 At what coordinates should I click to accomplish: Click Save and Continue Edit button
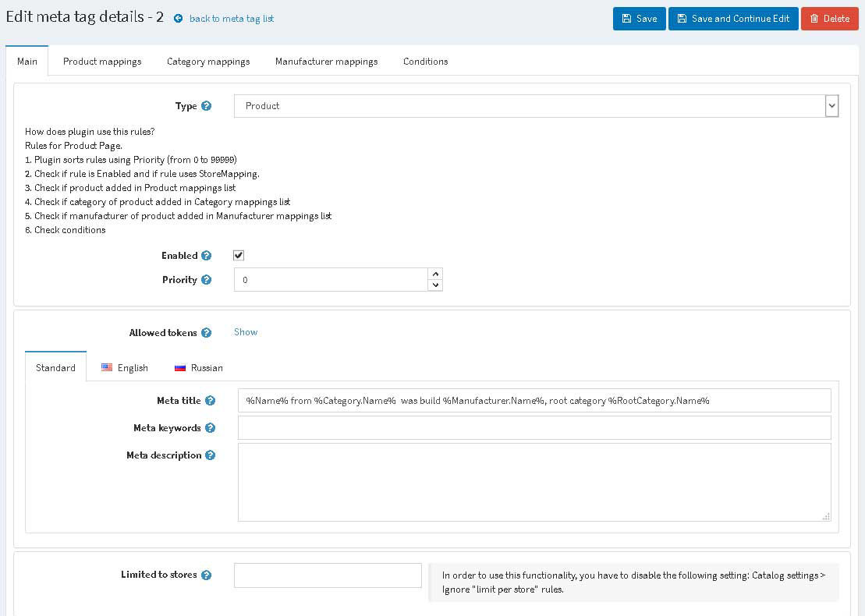[x=733, y=19]
